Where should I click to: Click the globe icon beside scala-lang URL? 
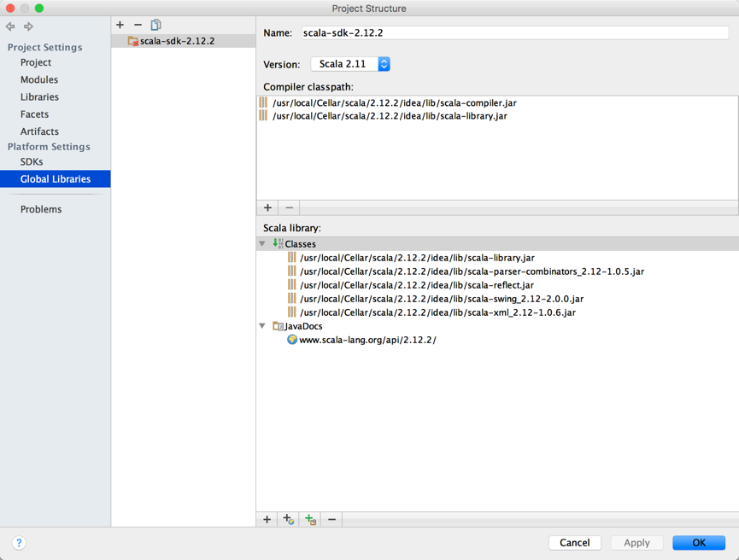(292, 340)
